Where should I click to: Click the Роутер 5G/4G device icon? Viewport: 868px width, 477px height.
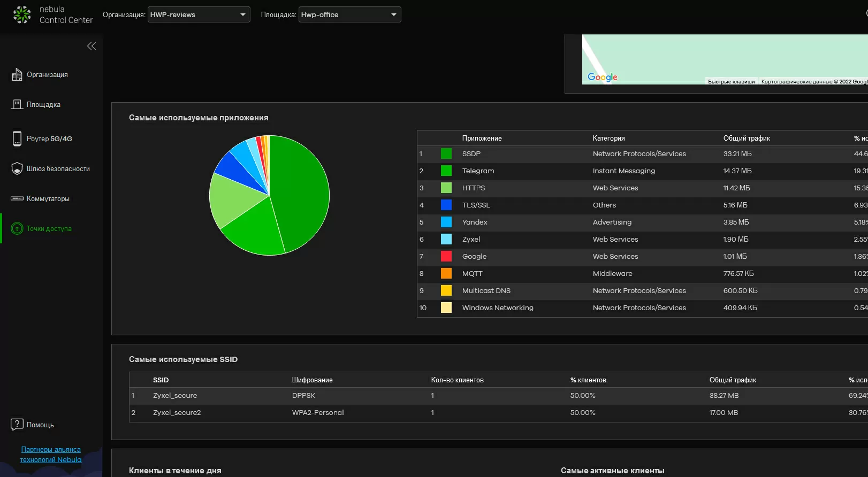(x=17, y=139)
